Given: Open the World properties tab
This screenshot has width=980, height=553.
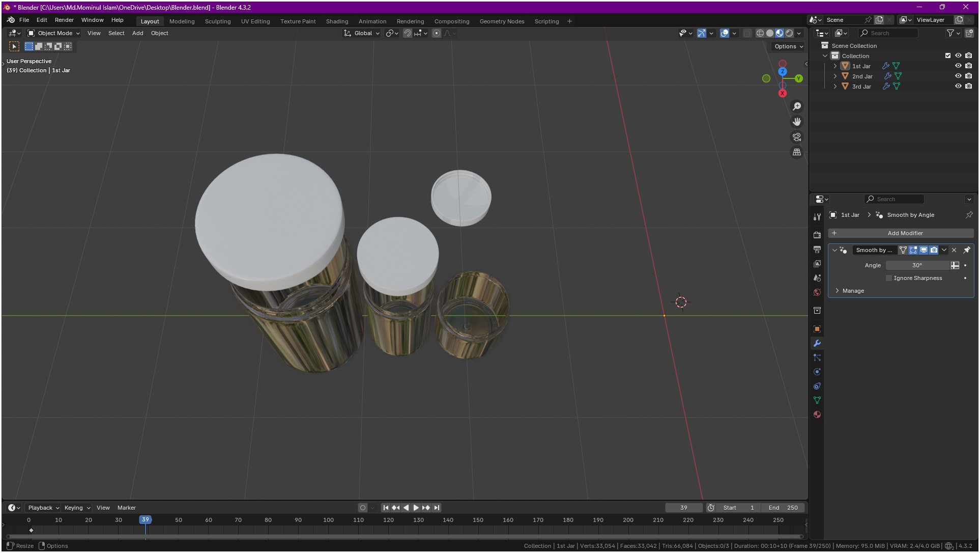Looking at the screenshot, I should click(x=817, y=292).
